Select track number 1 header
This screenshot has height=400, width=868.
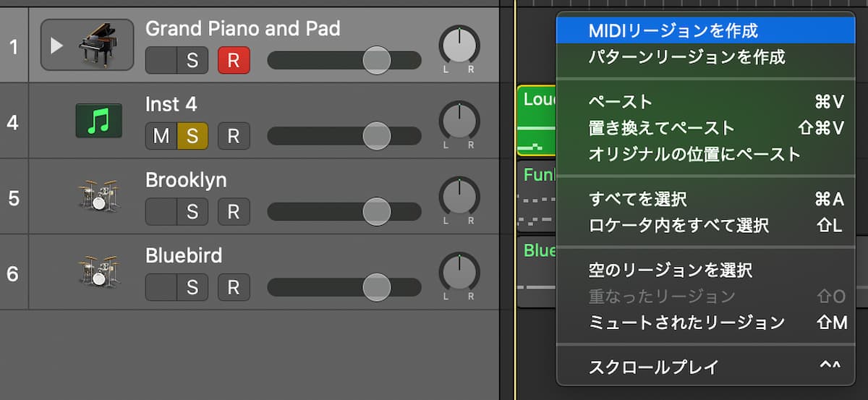point(13,46)
